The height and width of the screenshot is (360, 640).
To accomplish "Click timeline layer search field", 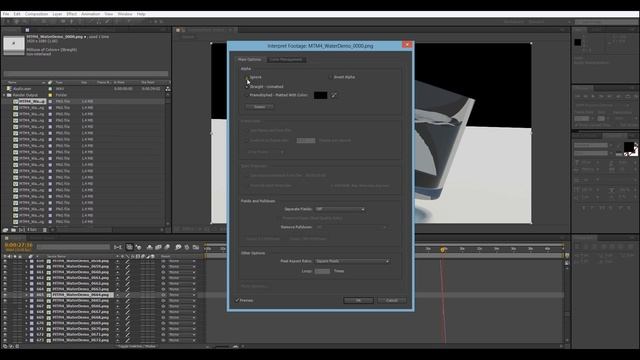I will [73, 247].
